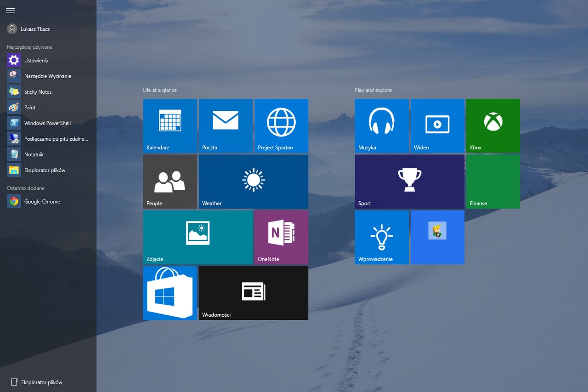Open Windows PowerShell icon
The height and width of the screenshot is (392, 588).
[x=14, y=123]
